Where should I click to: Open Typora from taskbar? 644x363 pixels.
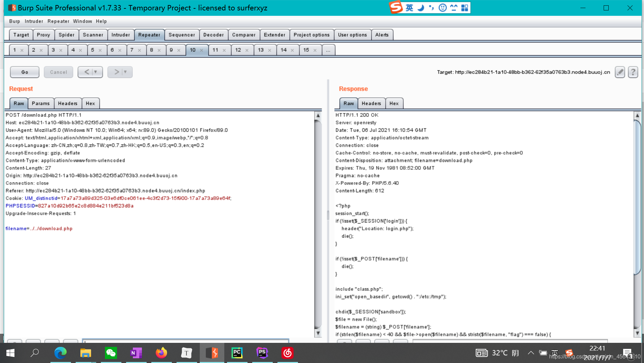[187, 353]
